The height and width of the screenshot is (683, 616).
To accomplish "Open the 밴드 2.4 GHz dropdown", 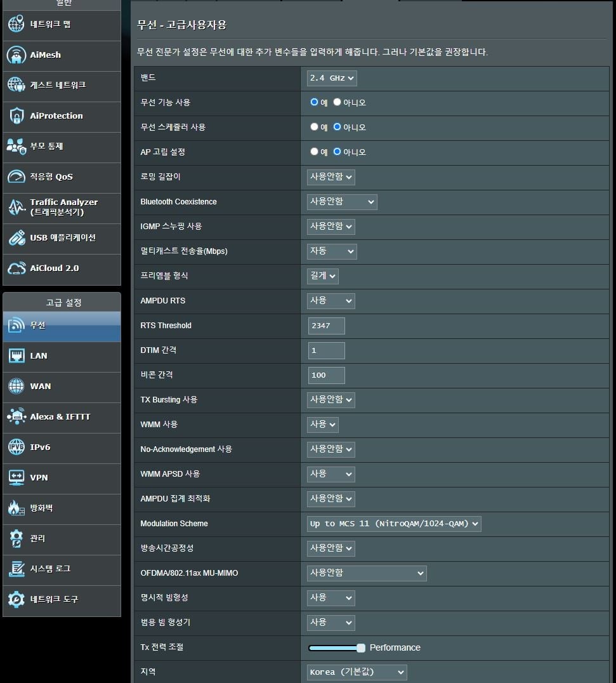I will coord(332,78).
